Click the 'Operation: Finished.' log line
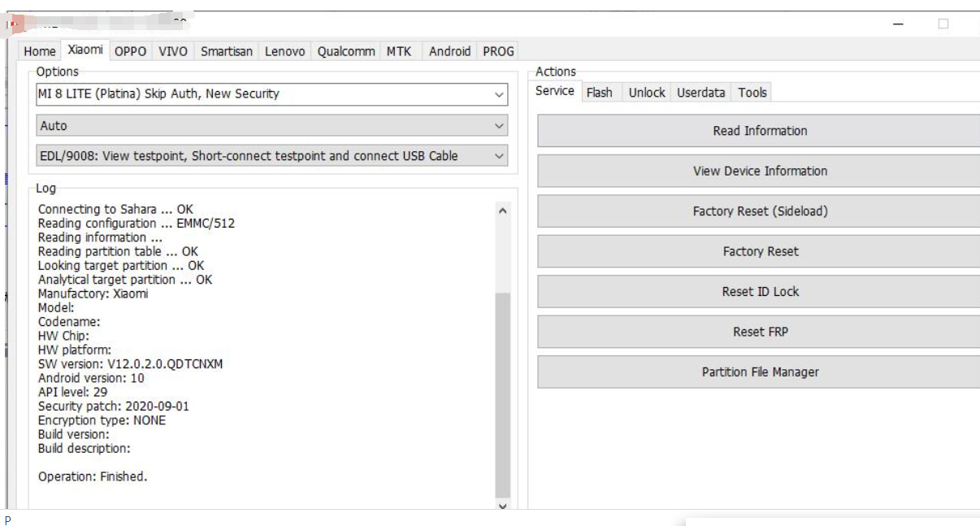 coord(93,476)
